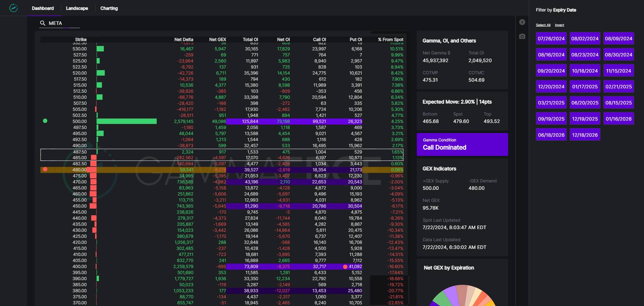Click the Select All expiry link

pos(543,25)
